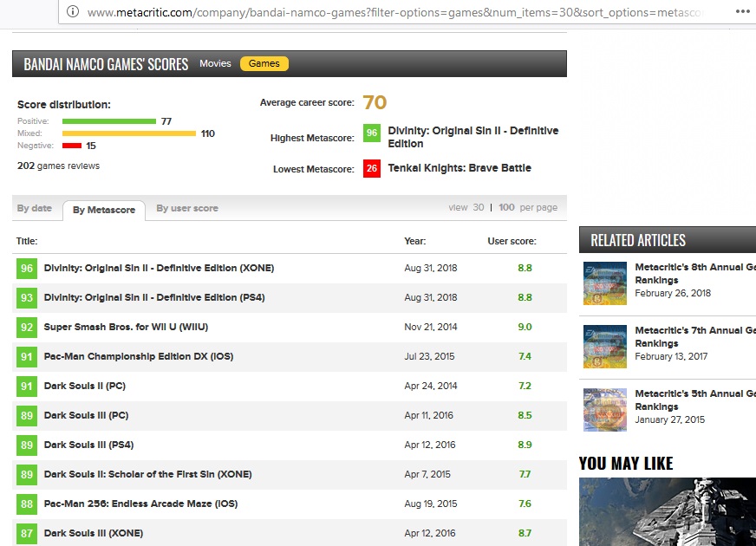Click 89 badge beside Dark Souls III (PC)
756x546 pixels.
click(x=27, y=415)
